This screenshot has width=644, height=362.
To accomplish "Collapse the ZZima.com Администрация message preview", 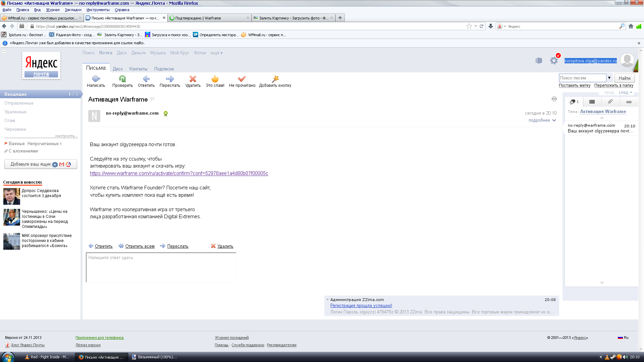I will tap(327, 300).
